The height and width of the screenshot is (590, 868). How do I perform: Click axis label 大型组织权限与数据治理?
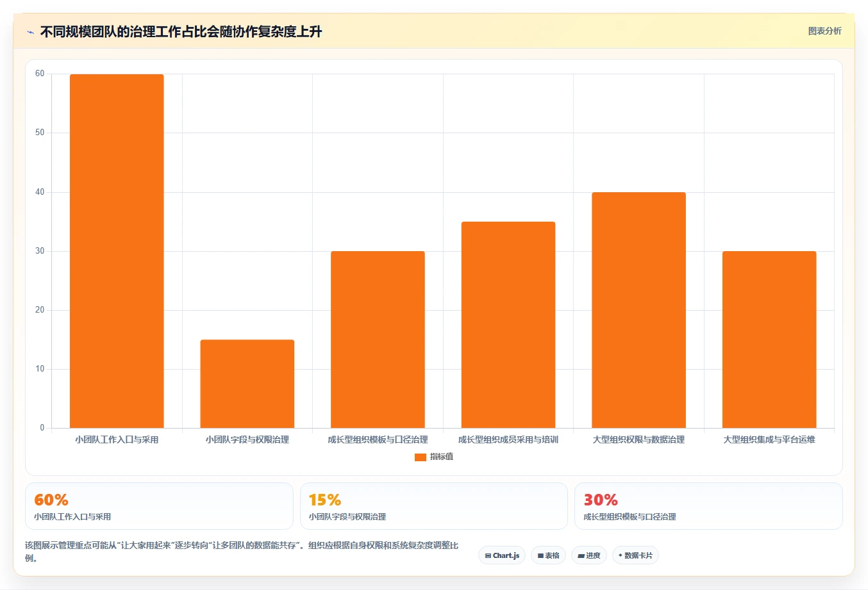point(638,439)
